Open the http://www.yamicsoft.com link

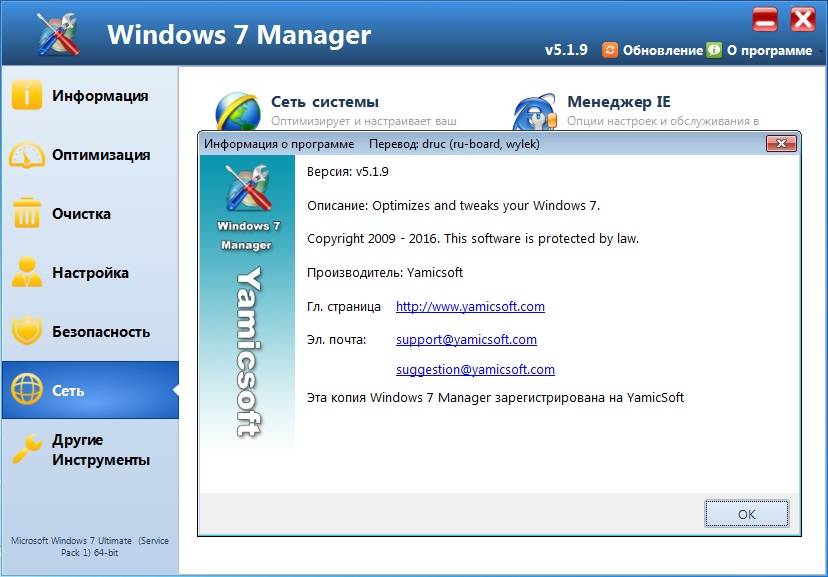coord(470,306)
